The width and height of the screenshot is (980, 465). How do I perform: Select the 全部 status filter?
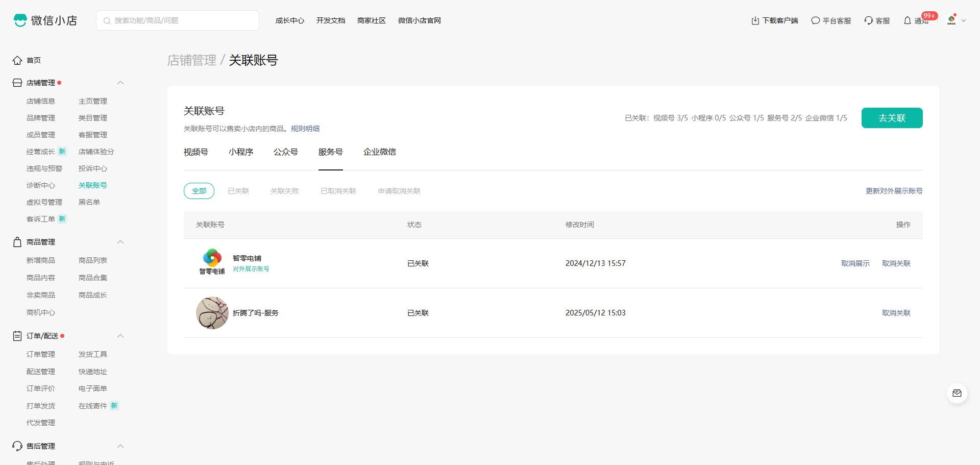point(199,191)
